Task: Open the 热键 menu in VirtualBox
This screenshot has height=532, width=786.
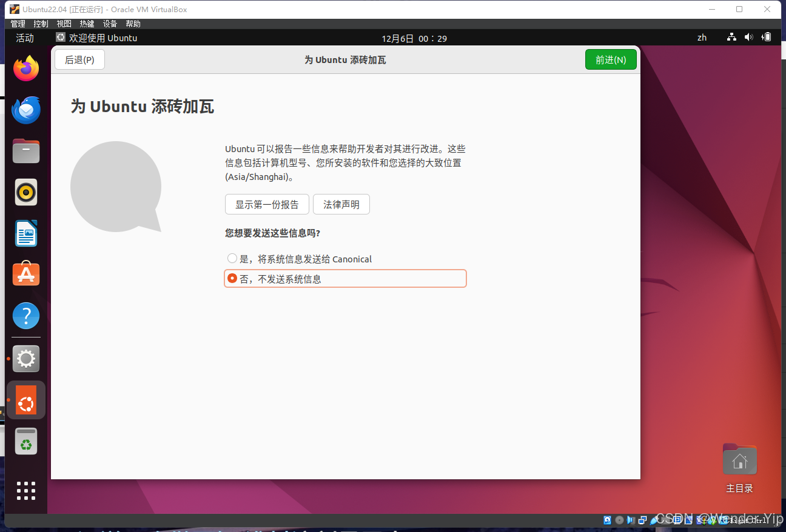Action: click(87, 24)
